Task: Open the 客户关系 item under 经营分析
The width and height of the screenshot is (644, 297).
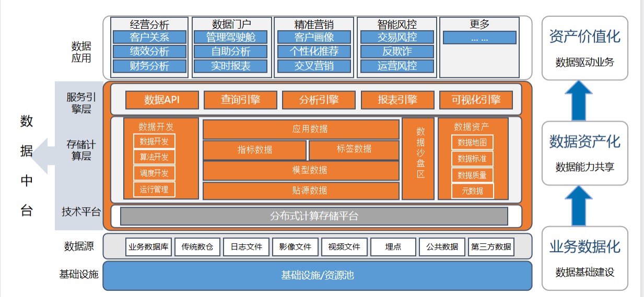Action: point(149,37)
